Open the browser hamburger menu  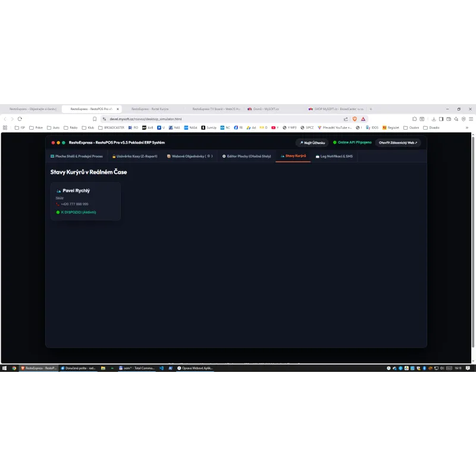(471, 119)
